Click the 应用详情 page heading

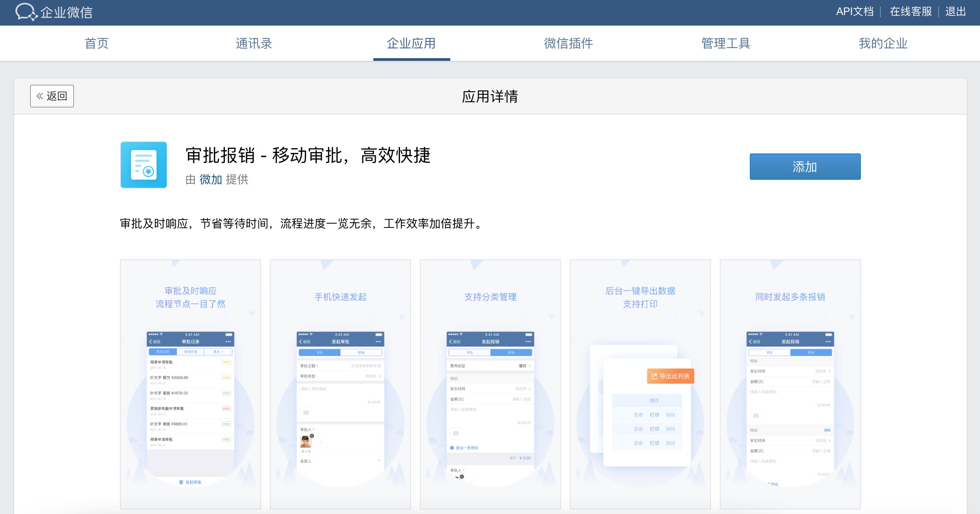490,96
